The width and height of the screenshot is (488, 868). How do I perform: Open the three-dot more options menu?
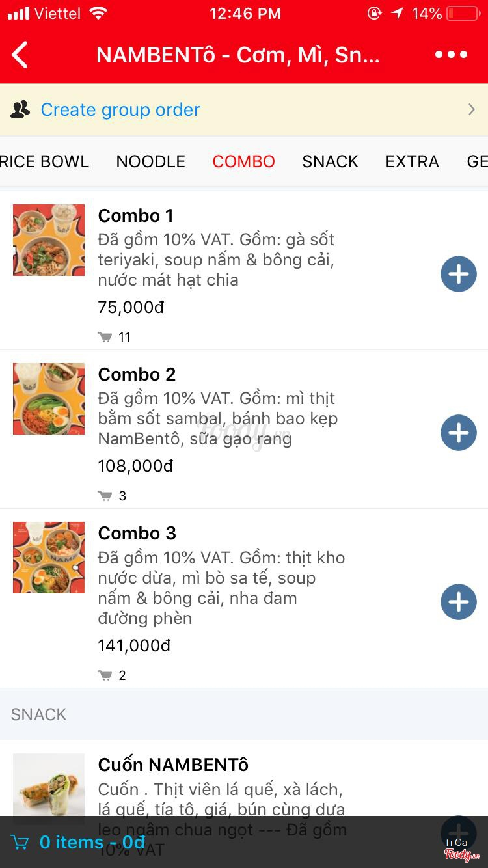(x=451, y=55)
